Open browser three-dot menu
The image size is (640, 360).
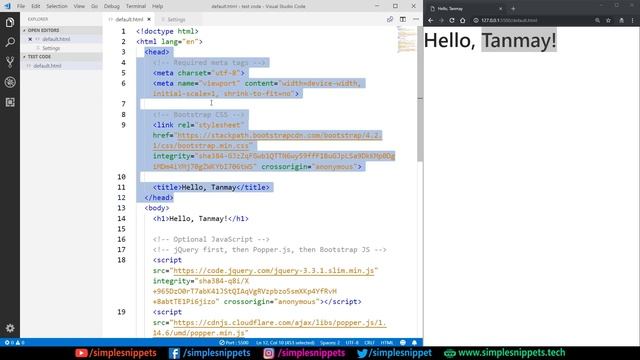point(633,20)
